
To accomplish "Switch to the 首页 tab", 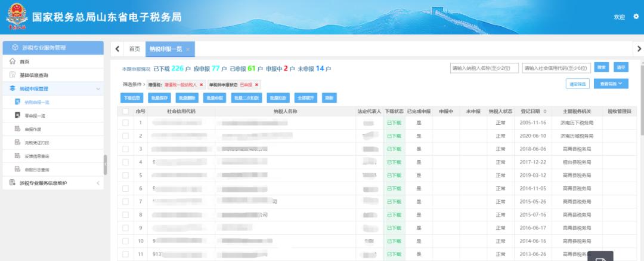I will coord(135,49).
